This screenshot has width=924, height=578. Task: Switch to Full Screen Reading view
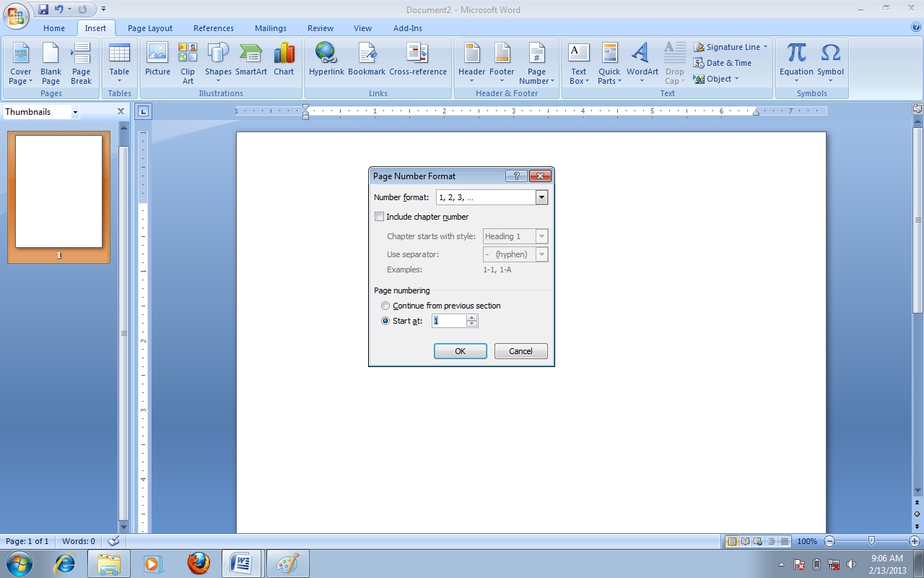point(745,541)
